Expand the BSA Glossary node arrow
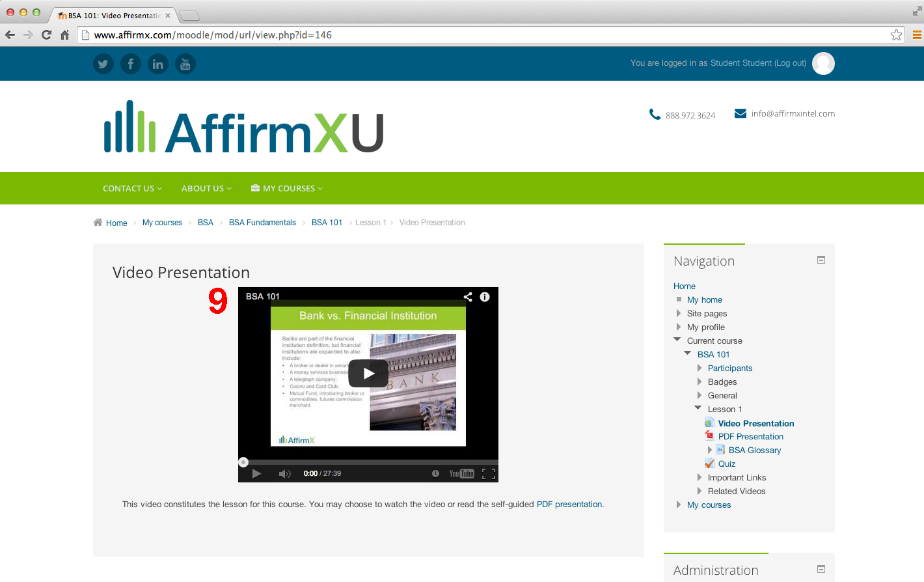The height and width of the screenshot is (582, 924). pyautogui.click(x=710, y=450)
